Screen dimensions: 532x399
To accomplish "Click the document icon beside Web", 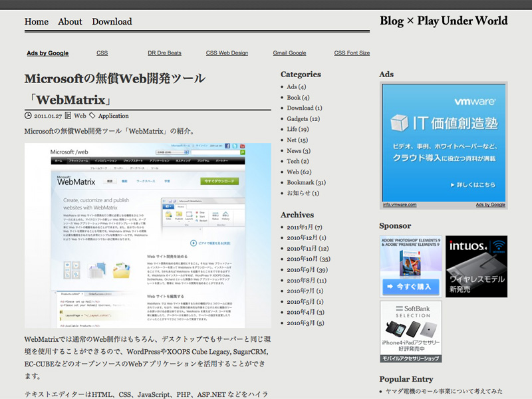I will (68, 116).
